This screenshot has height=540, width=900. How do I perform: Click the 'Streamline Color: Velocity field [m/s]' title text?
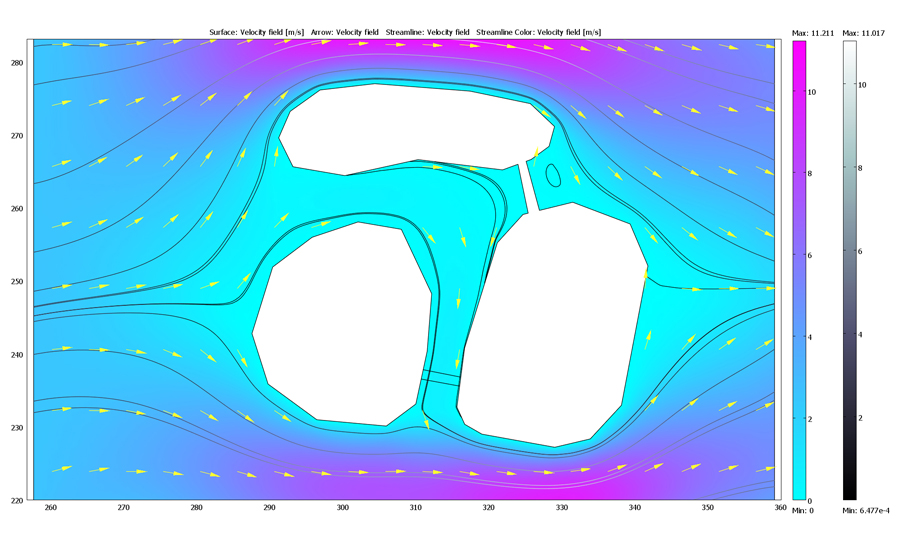(x=538, y=32)
